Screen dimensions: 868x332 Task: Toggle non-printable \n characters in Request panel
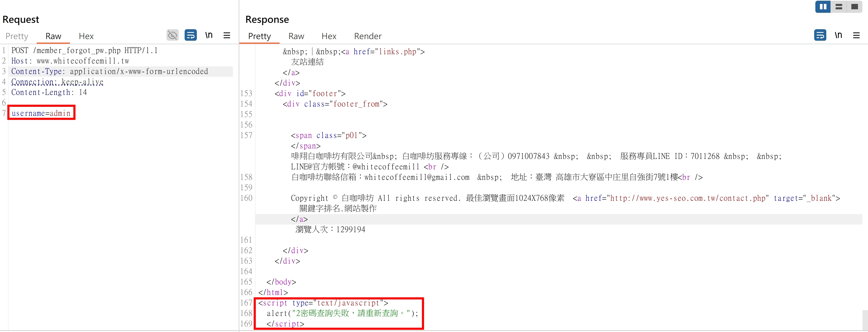pyautogui.click(x=209, y=35)
